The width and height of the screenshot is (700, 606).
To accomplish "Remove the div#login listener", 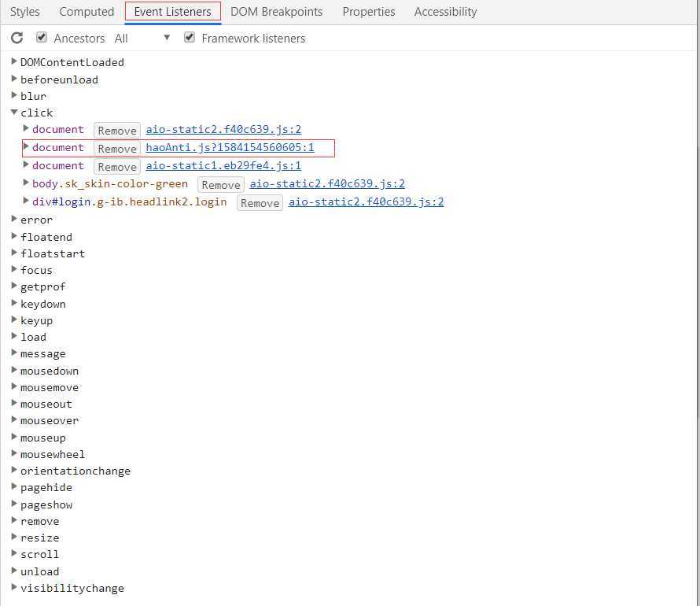I will [260, 203].
